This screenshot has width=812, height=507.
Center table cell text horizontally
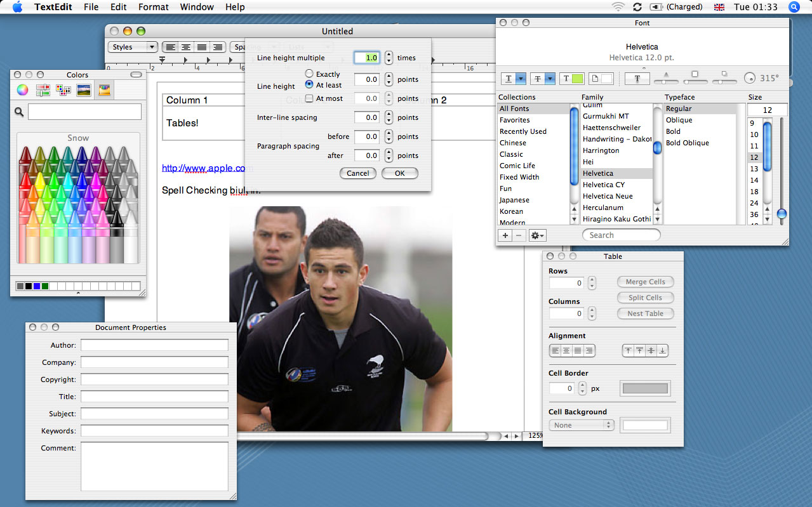pyautogui.click(x=566, y=350)
